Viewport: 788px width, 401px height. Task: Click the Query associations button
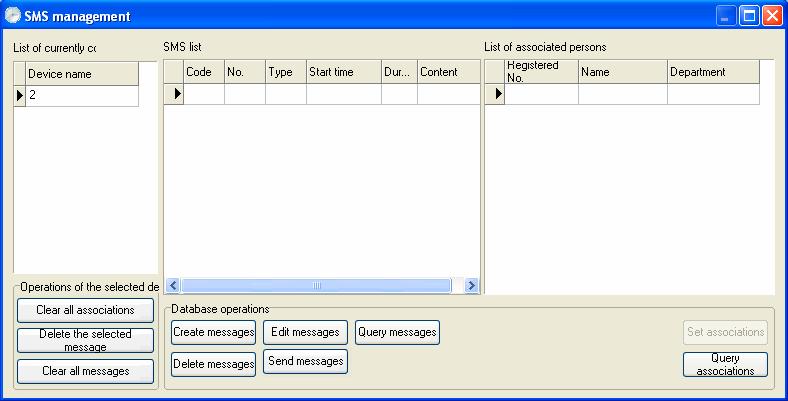(725, 364)
